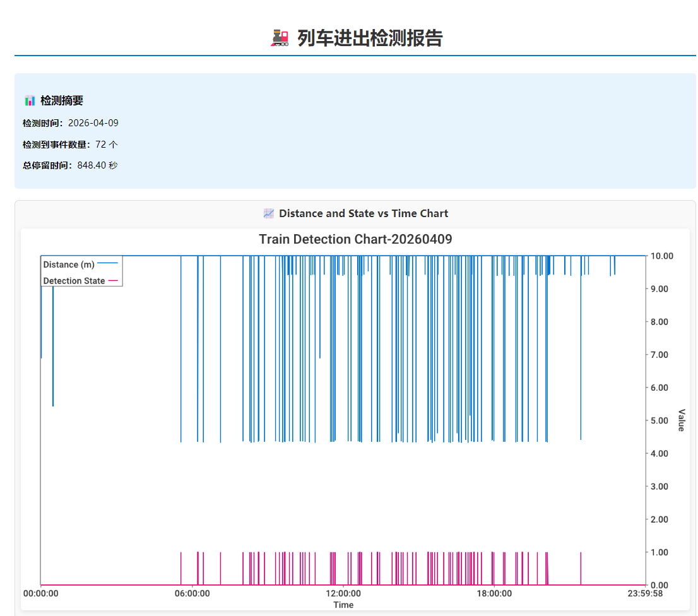Screen dimensions: 698x616
Task: Click the Time axis title below chart
Action: tap(343, 605)
